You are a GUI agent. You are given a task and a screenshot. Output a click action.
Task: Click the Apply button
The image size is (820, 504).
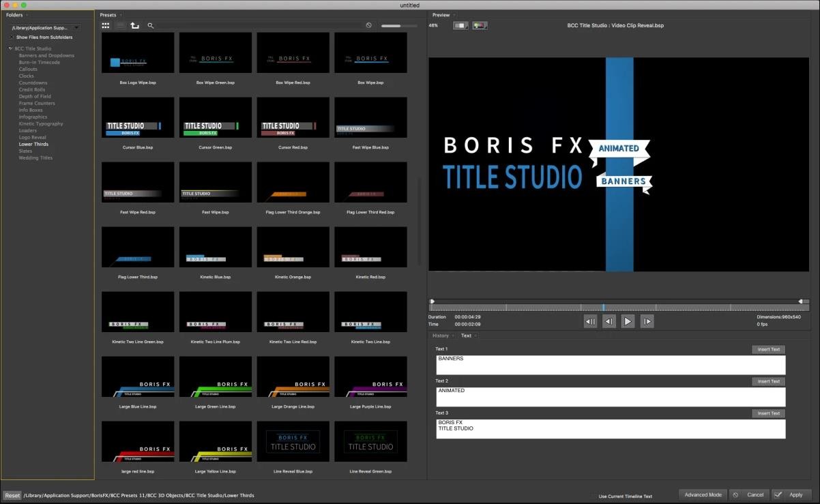792,494
